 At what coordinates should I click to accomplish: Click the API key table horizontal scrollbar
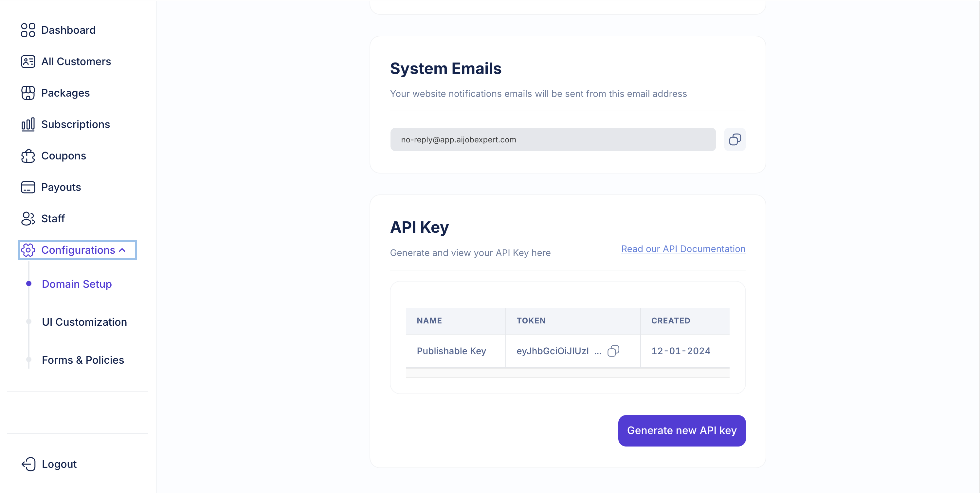tap(568, 373)
